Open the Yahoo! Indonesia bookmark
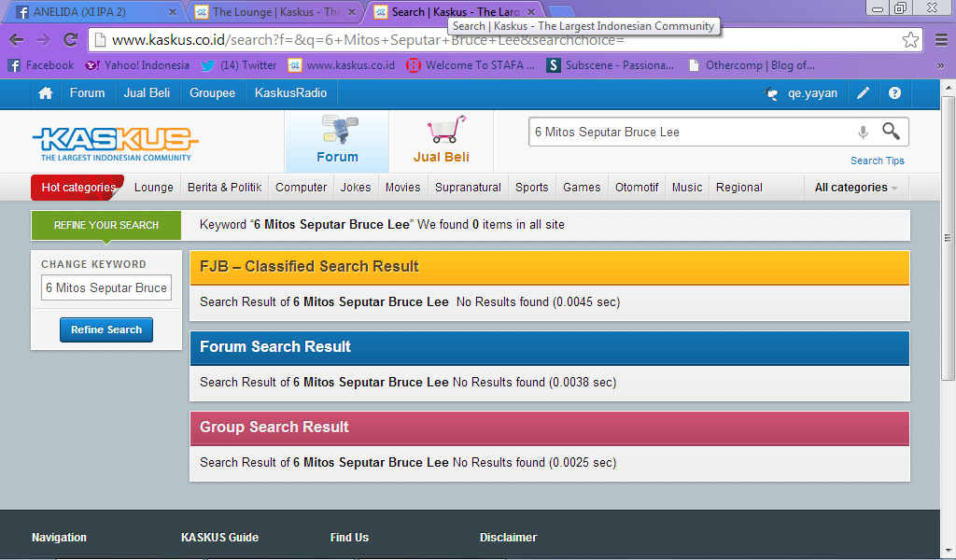The image size is (956, 560). pos(137,65)
